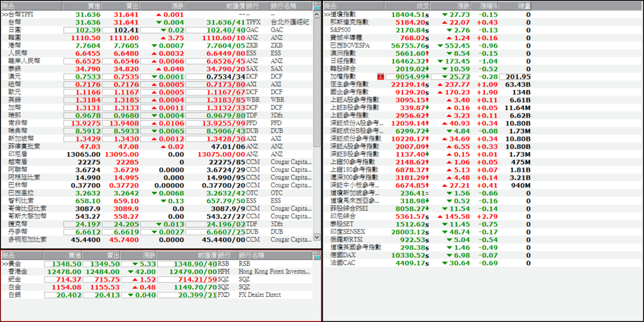Click the cyan right arrow in forex panel header
This screenshot has height=322, width=644.
(317, 8)
